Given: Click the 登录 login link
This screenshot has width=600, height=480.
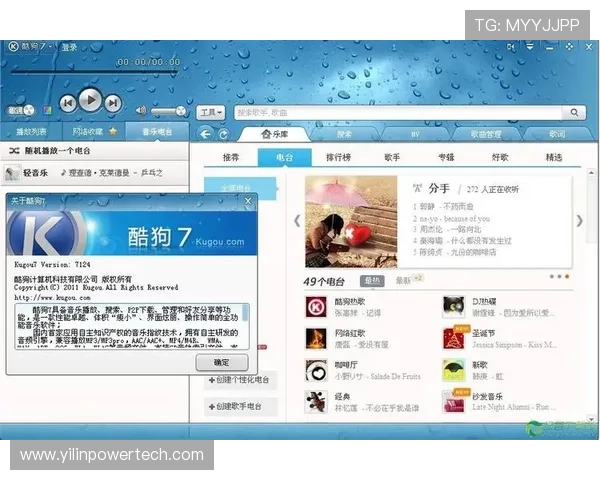Looking at the screenshot, I should (70, 47).
